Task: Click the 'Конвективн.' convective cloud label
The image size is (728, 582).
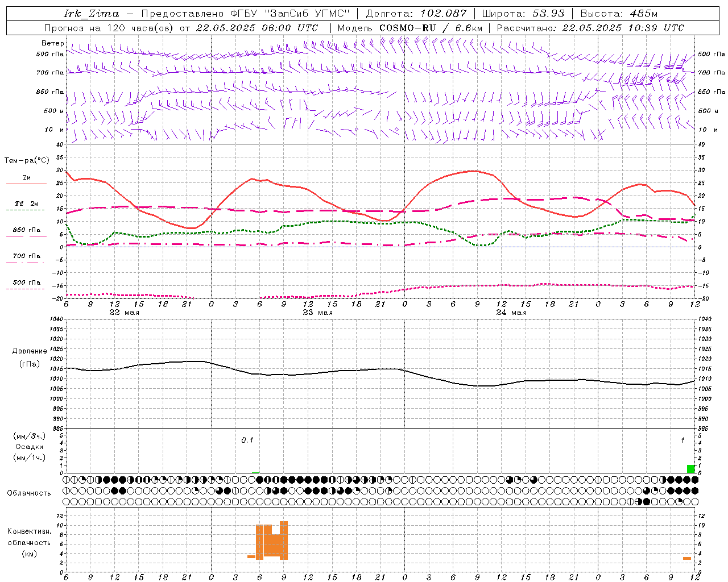Action: pyautogui.click(x=30, y=531)
